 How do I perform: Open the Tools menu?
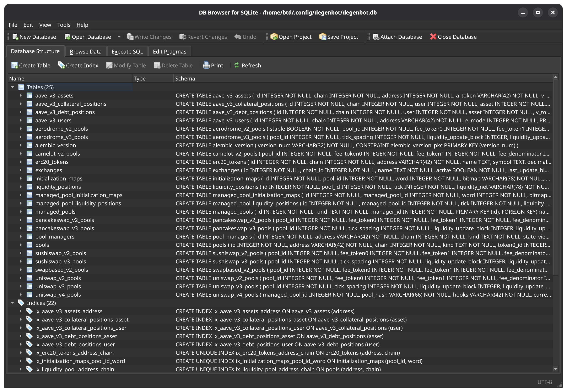[64, 25]
